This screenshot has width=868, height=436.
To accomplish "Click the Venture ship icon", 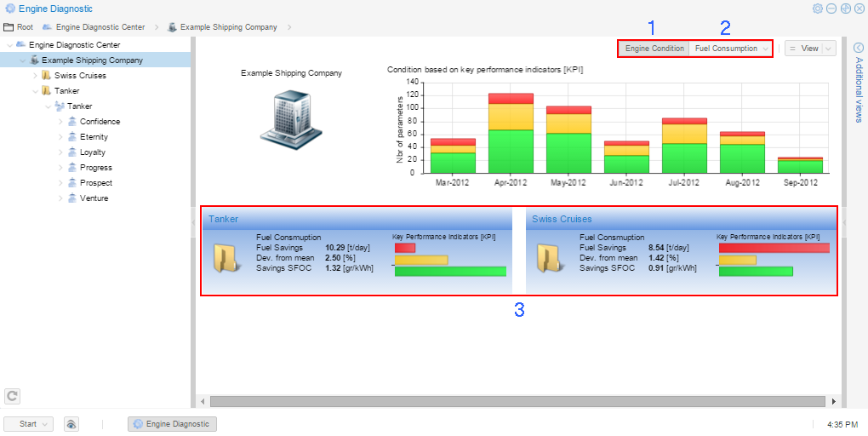I will pos(72,198).
